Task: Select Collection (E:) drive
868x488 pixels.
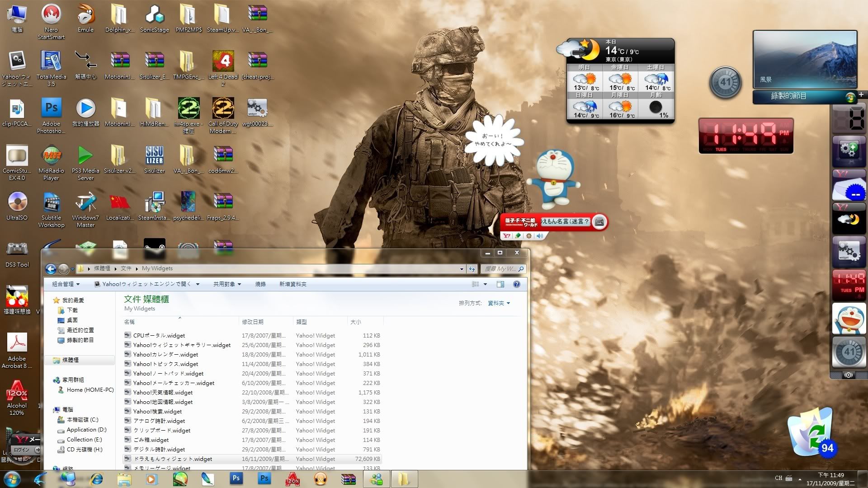Action: pyautogui.click(x=80, y=440)
